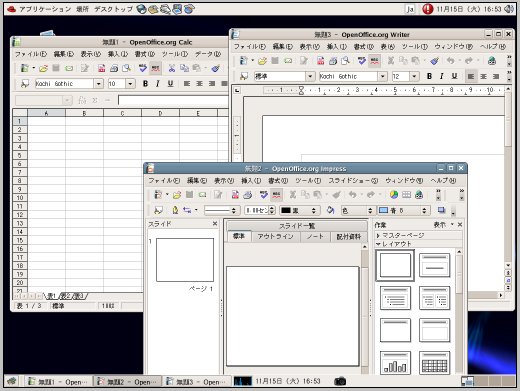The image size is (520, 391).
Task: Toggle Underline in the Writer toolbar
Action: coord(454,76)
